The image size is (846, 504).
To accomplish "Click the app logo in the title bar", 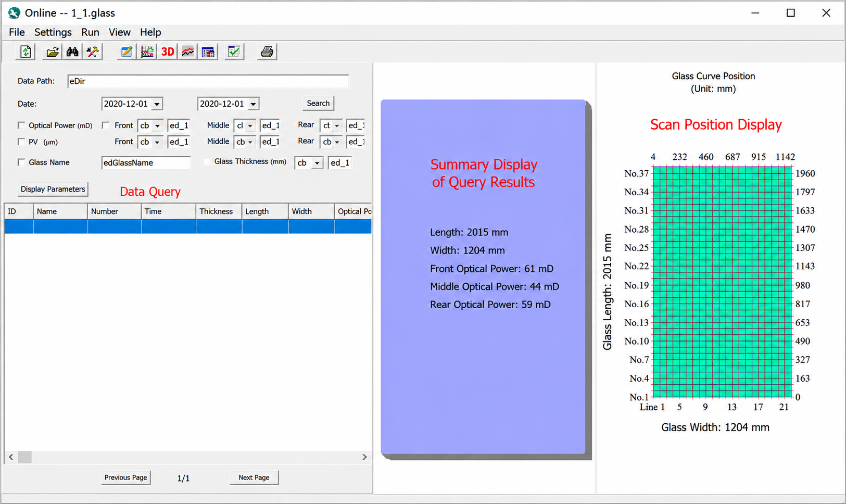I will (x=14, y=13).
